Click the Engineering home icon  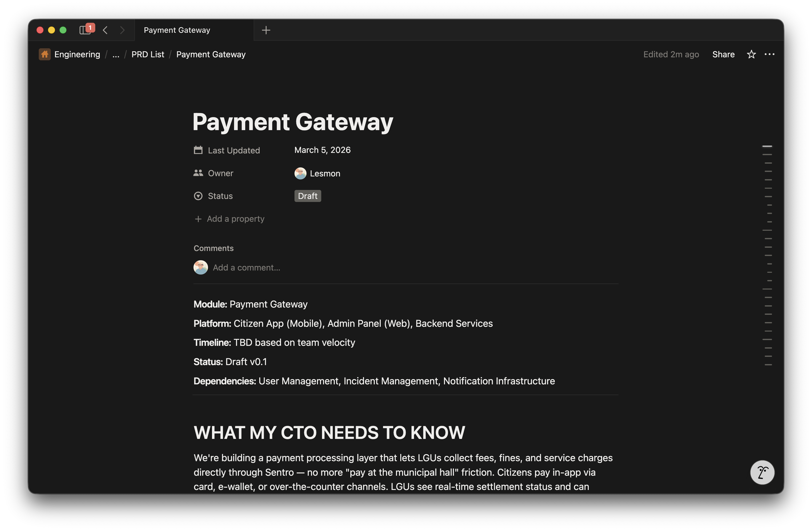(45, 54)
